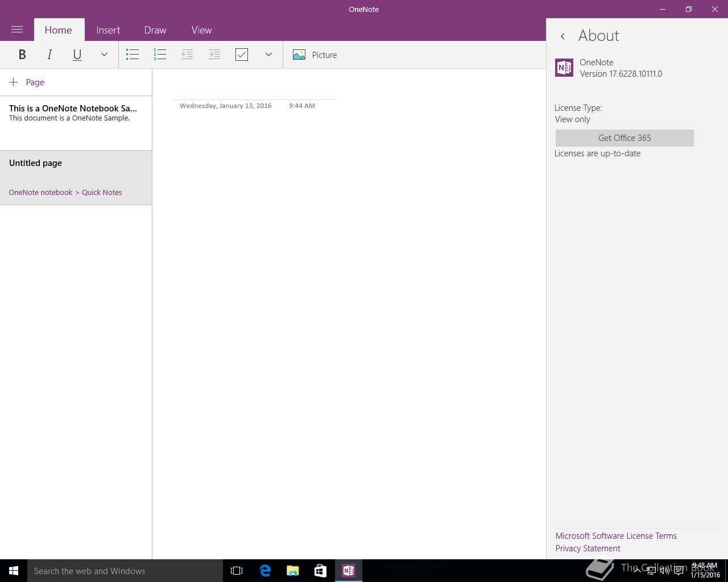Open the Insert tab
Image resolution: width=728 pixels, height=582 pixels.
tap(108, 30)
